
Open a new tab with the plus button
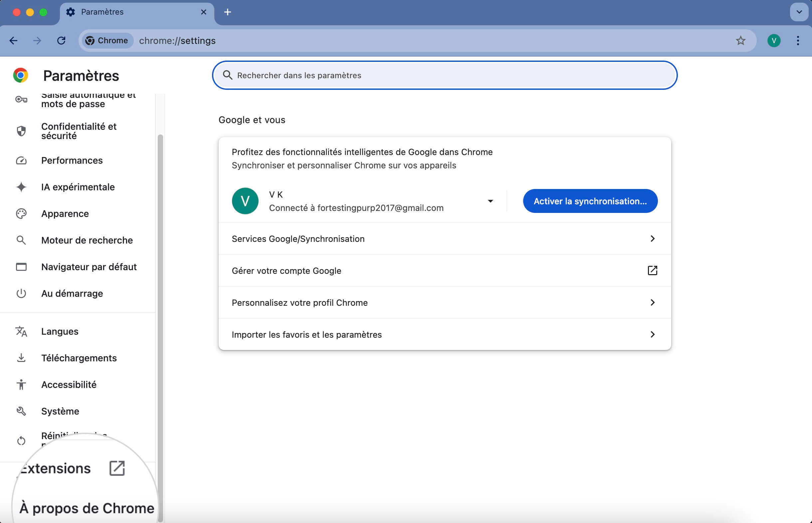(228, 12)
